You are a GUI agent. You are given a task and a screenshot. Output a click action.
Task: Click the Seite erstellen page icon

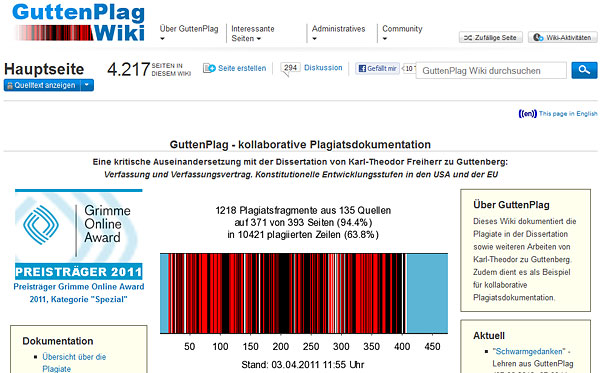(209, 68)
